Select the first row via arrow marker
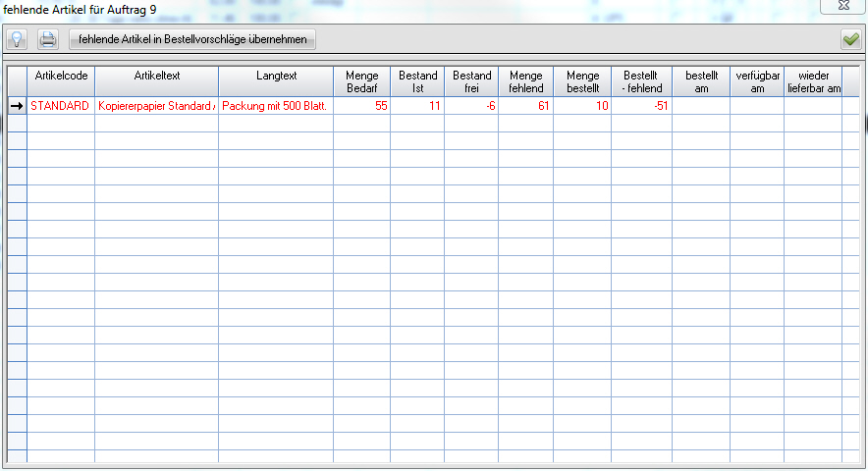This screenshot has height=471, width=868. [x=17, y=106]
